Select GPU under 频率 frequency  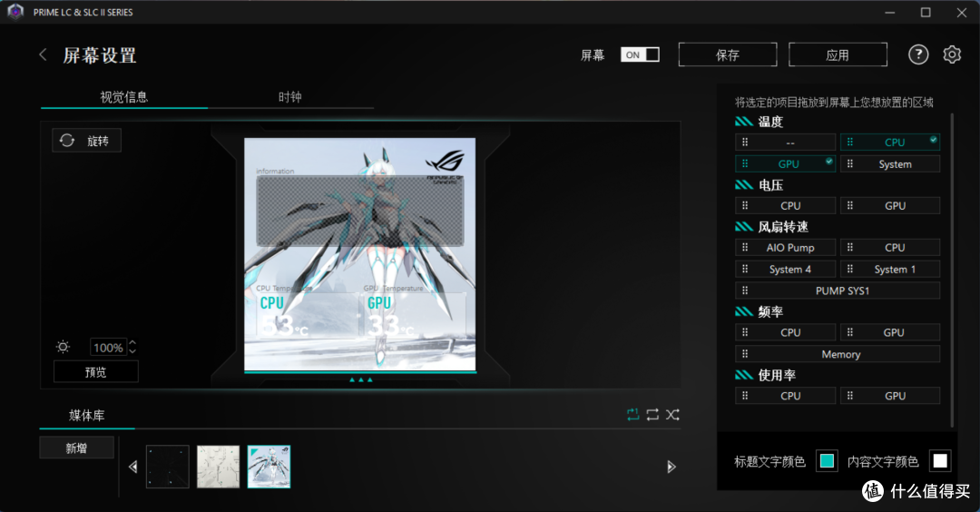tap(890, 332)
